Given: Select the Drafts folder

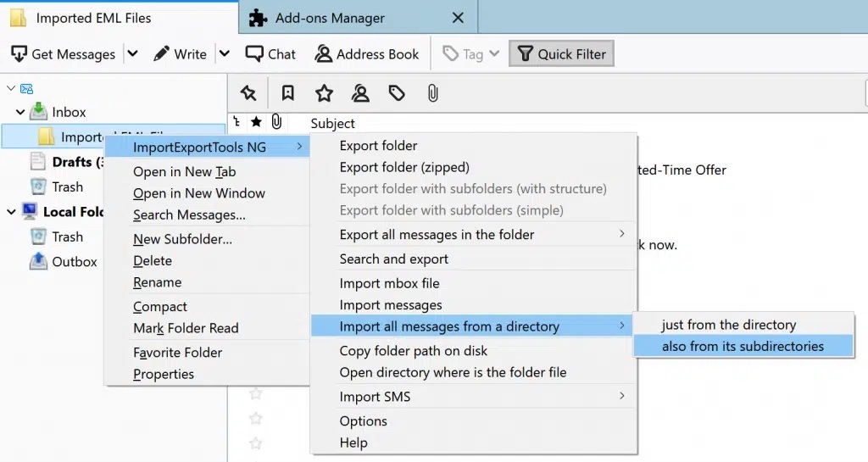Looking at the screenshot, I should click(x=77, y=162).
